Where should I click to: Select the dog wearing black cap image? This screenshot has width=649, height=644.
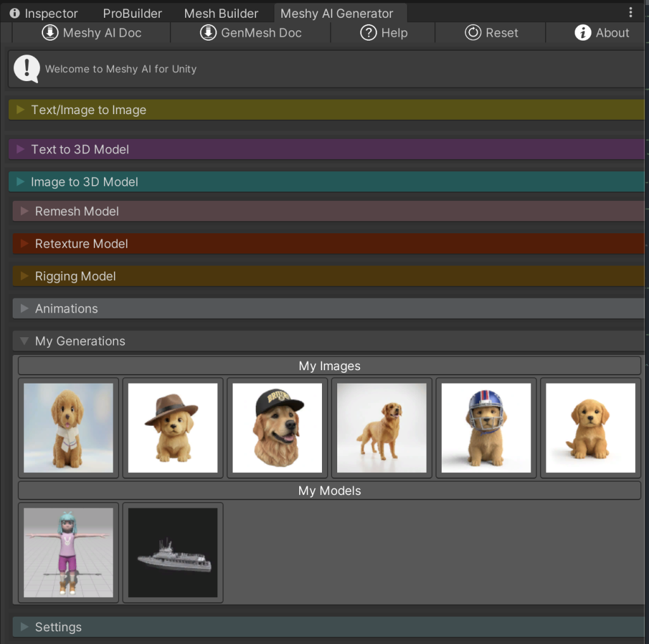pyautogui.click(x=277, y=428)
